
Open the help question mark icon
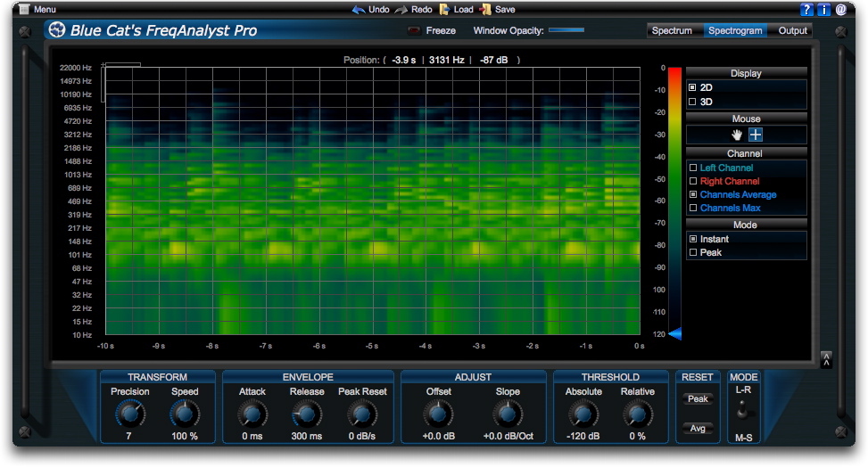[806, 10]
